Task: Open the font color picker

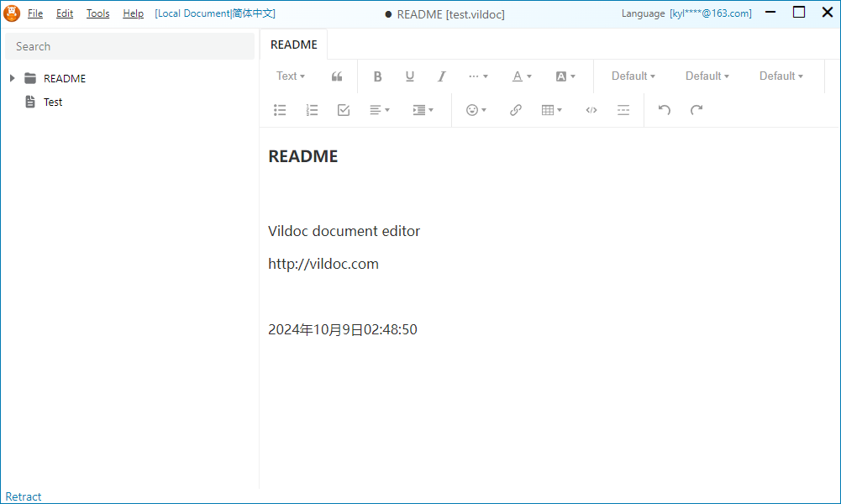Action: [x=522, y=76]
